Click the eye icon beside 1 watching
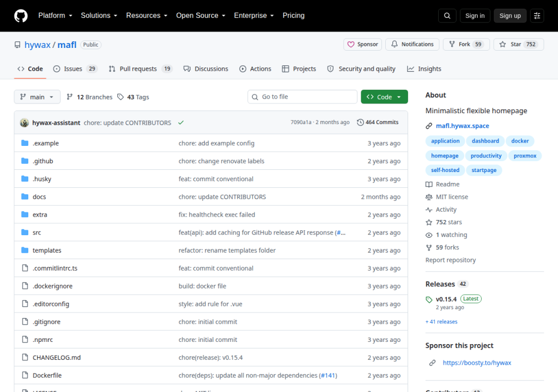 tap(429, 235)
